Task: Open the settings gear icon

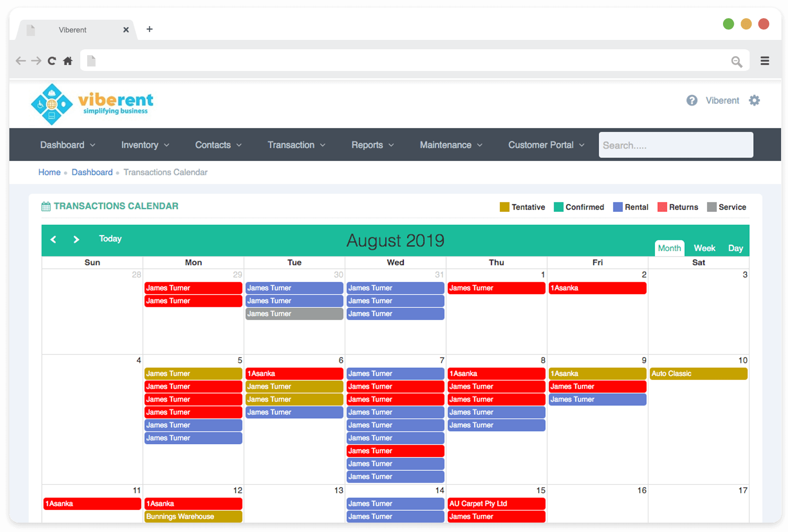Action: 754,100
